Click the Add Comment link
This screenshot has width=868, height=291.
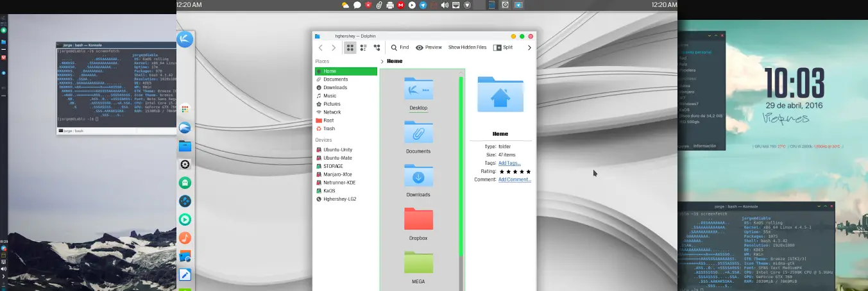click(515, 179)
